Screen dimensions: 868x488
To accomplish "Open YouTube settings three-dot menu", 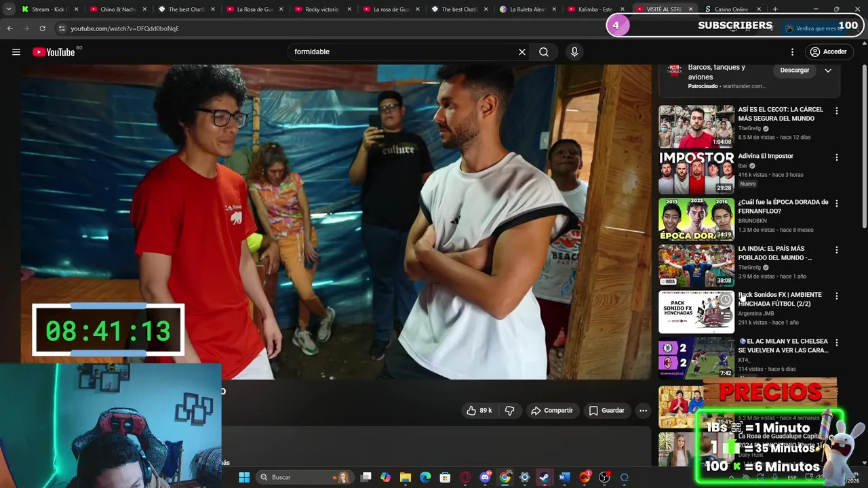I will tap(792, 52).
